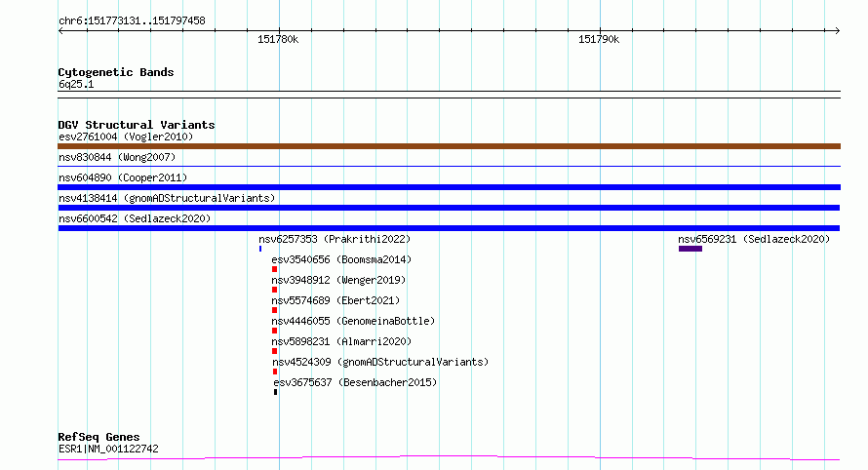Viewport: 868px width, 470px height.
Task: Click the right arrow of the ruler
Action: tap(837, 30)
